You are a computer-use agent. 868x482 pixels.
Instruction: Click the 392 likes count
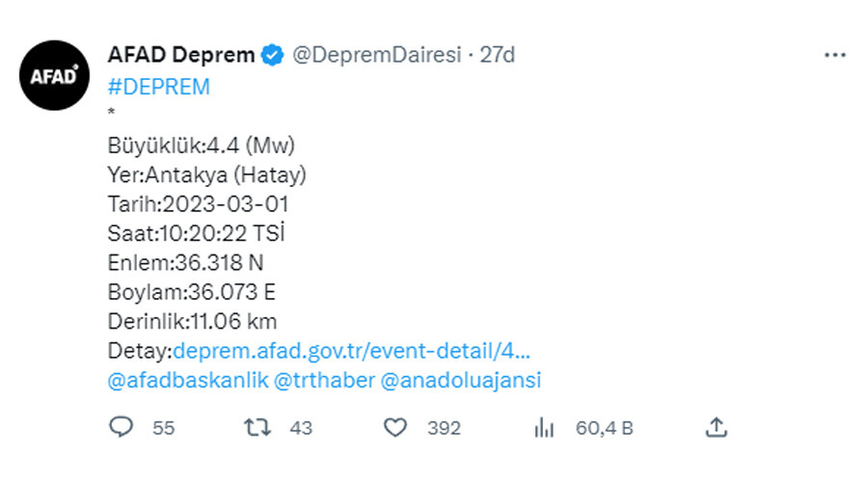pos(445,428)
